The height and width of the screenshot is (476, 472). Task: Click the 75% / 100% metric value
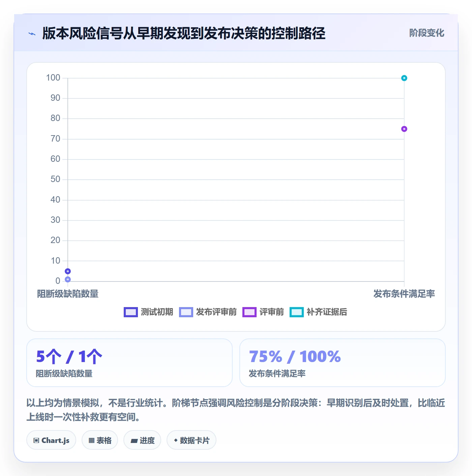pyautogui.click(x=295, y=357)
